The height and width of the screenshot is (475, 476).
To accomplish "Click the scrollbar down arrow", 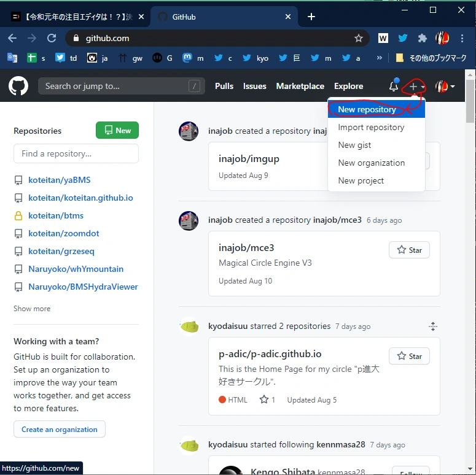I will coord(470,469).
